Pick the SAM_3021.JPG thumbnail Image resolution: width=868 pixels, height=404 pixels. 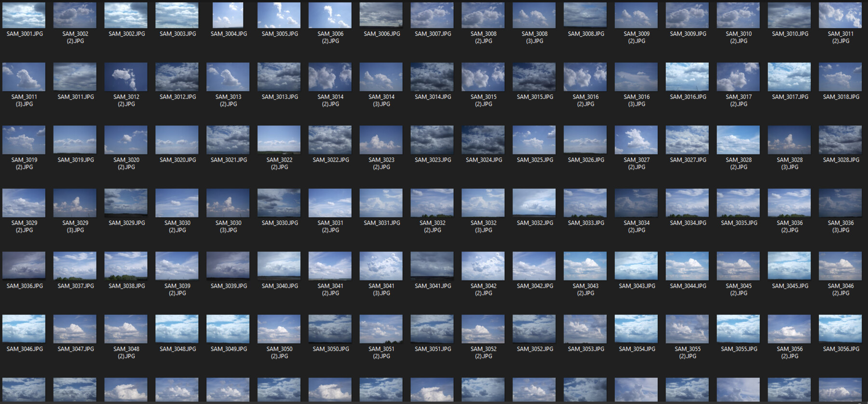228,140
